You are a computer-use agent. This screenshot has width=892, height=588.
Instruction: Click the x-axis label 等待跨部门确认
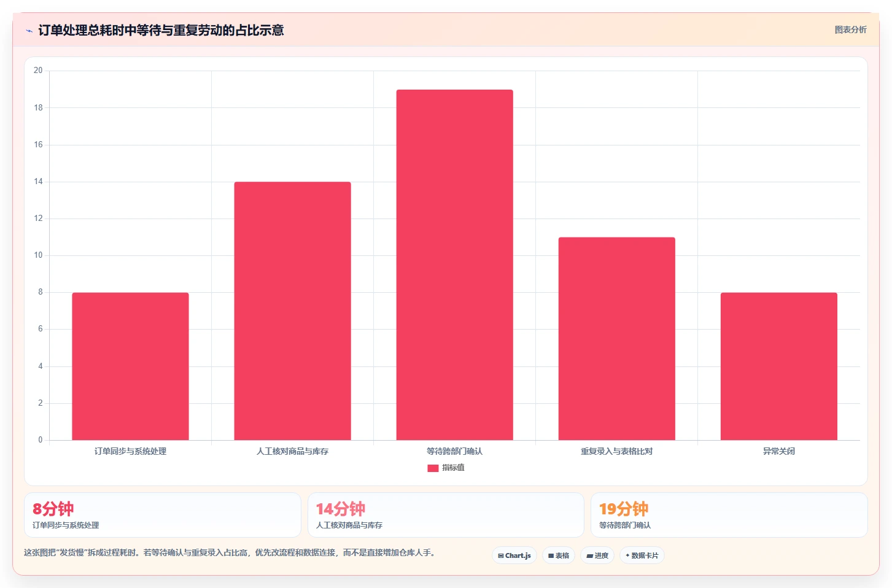tap(454, 451)
